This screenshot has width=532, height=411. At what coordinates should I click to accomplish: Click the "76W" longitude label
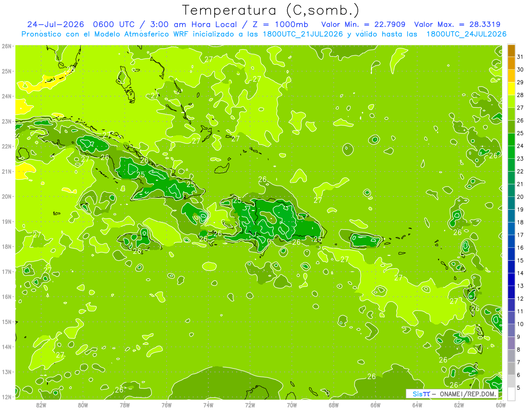(x=166, y=405)
